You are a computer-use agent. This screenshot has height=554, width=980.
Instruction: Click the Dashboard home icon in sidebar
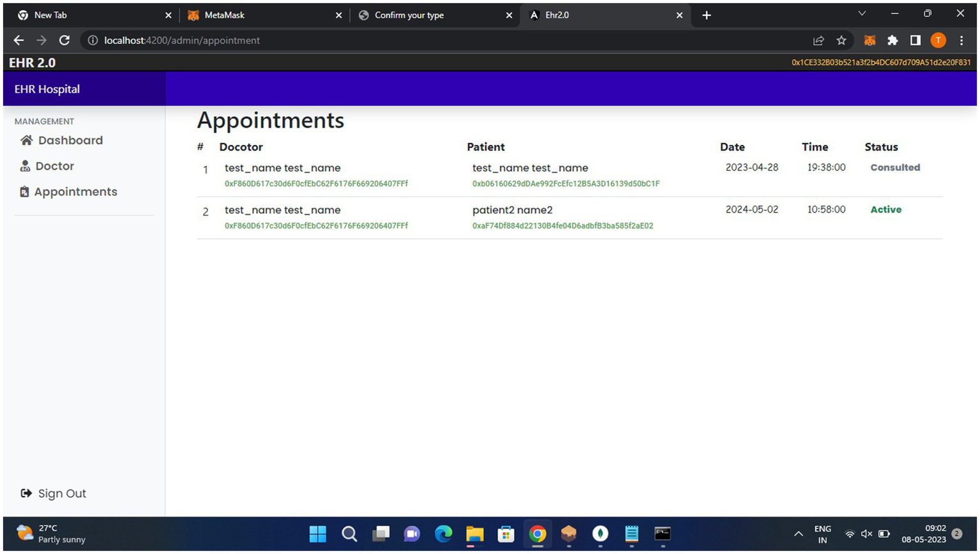26,140
